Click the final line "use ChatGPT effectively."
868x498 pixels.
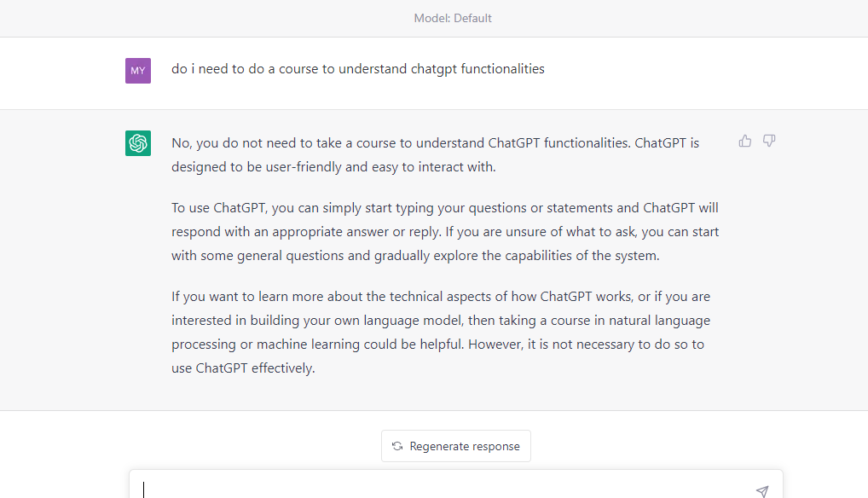point(243,368)
